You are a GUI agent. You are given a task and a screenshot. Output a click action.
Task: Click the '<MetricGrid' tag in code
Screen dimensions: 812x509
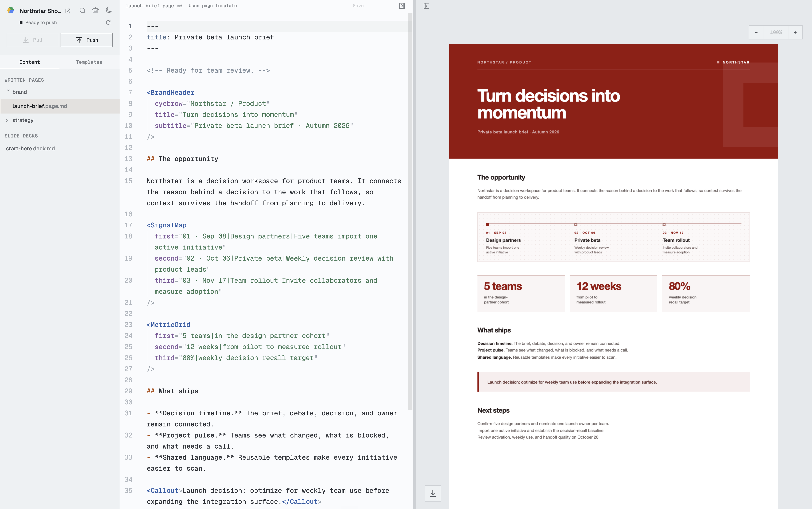point(168,325)
